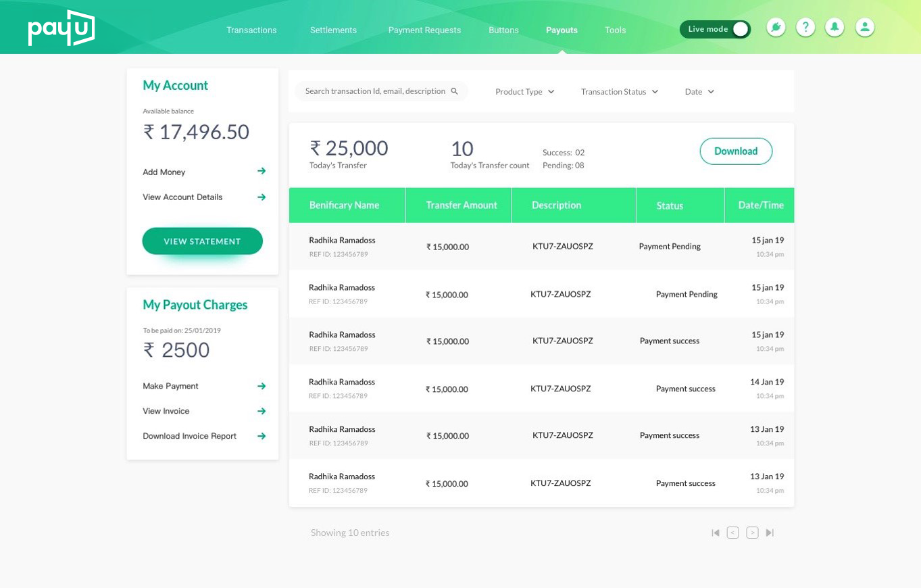921x588 pixels.
Task: Expand the Date filter dropdown
Action: coord(699,91)
